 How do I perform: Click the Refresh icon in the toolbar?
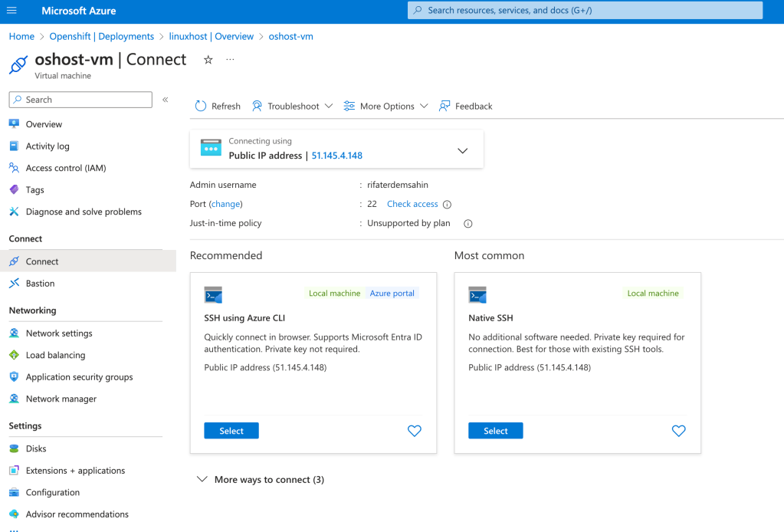pos(201,106)
